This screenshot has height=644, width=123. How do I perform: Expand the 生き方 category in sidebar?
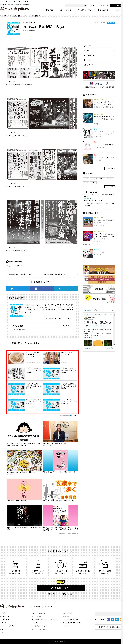tap(99, 46)
